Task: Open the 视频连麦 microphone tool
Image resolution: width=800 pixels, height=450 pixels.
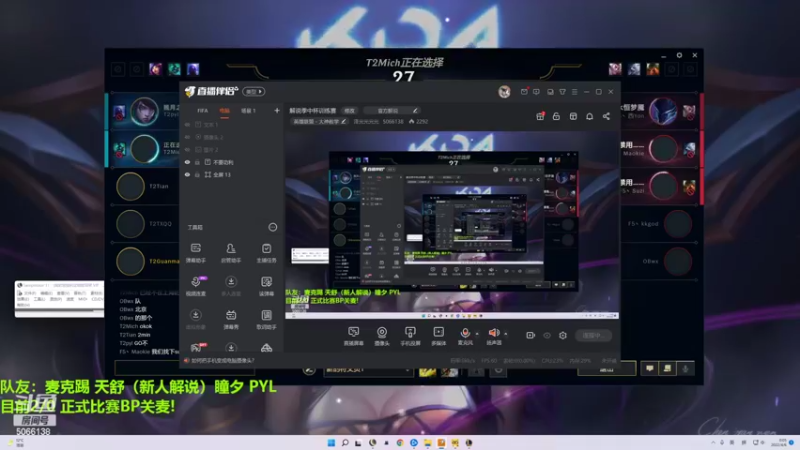Action: (x=195, y=286)
